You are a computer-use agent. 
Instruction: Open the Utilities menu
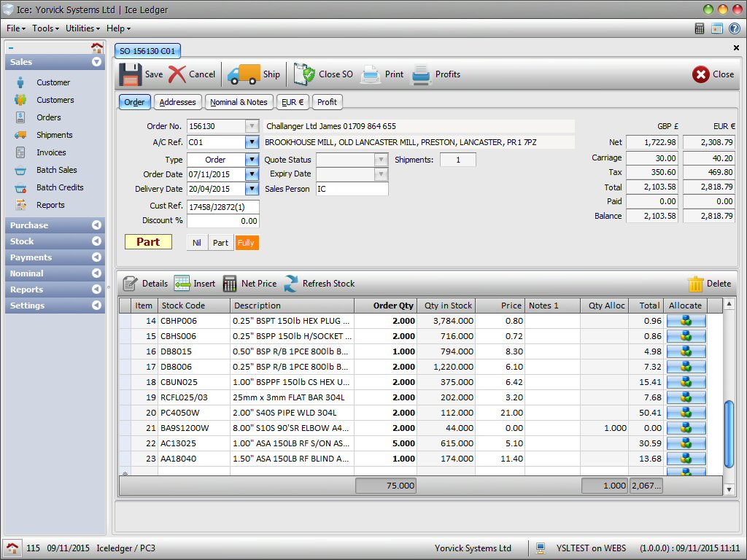point(82,28)
